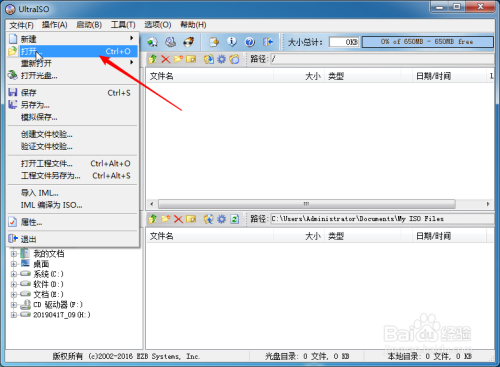Expand the 文档 (E:) drive node
500x367 pixels.
pos(14,294)
